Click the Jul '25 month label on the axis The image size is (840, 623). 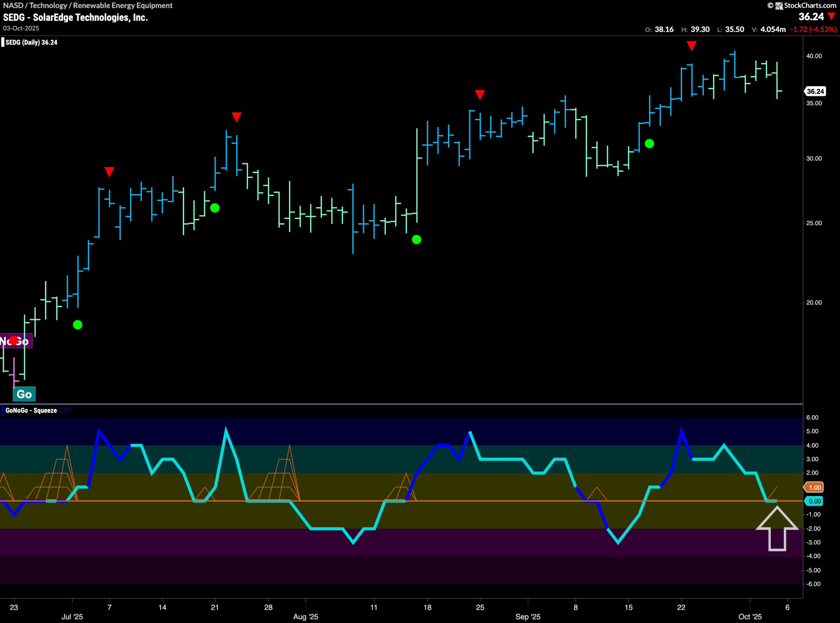click(72, 616)
